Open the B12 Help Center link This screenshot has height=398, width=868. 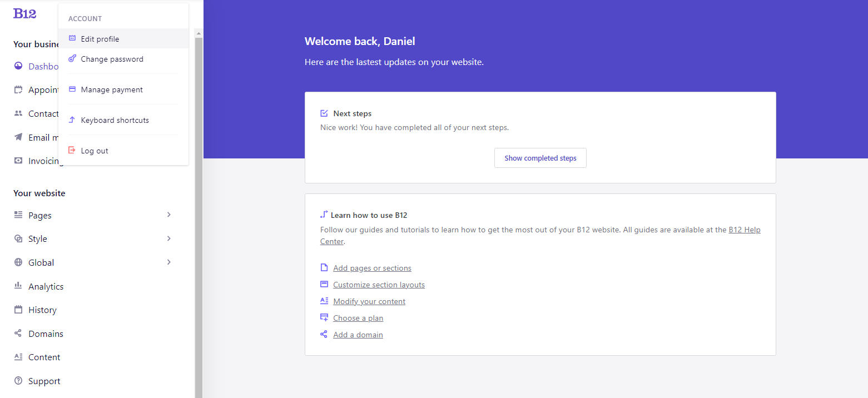click(x=744, y=230)
